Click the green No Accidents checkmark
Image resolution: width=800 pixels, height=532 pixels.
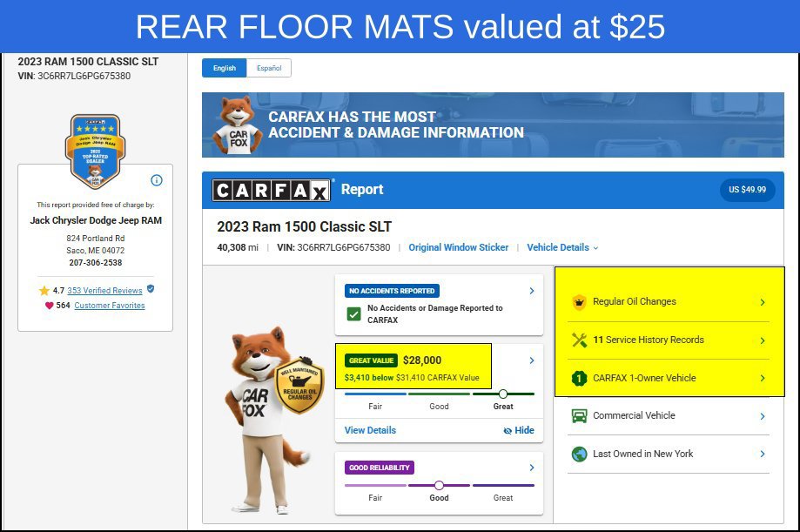click(x=353, y=314)
